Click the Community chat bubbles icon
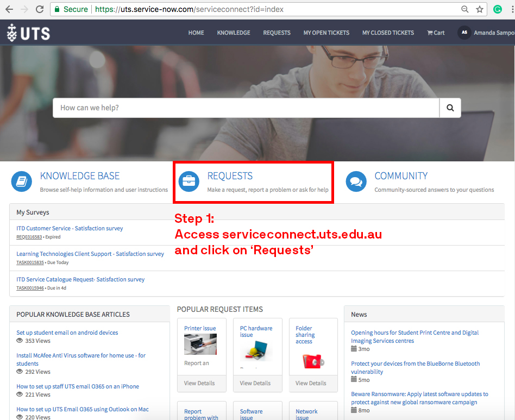This screenshot has width=515, height=420. tap(356, 181)
